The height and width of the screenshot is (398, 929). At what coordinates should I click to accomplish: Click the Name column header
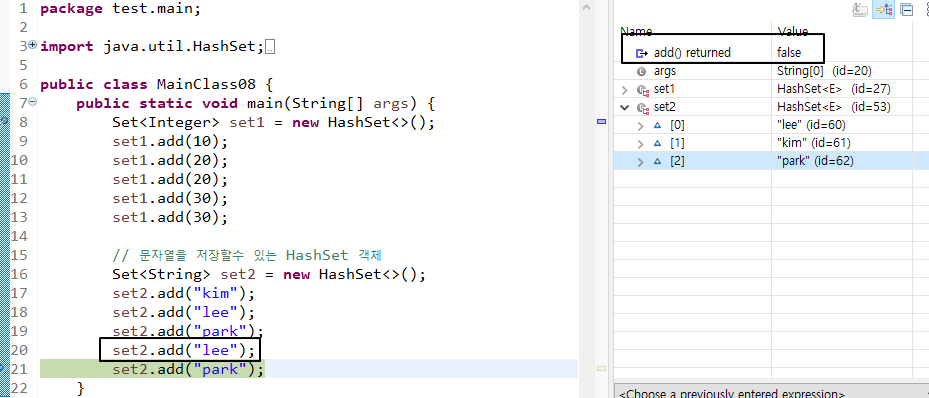pyautogui.click(x=636, y=31)
